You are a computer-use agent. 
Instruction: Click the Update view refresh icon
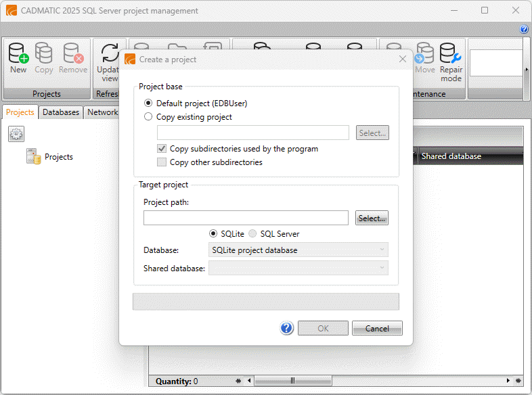coord(110,53)
